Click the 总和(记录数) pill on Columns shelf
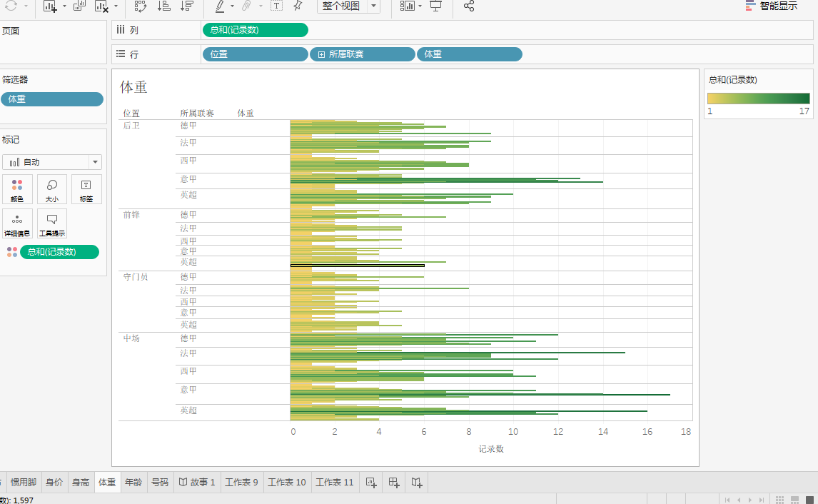818x504 pixels. [x=255, y=30]
